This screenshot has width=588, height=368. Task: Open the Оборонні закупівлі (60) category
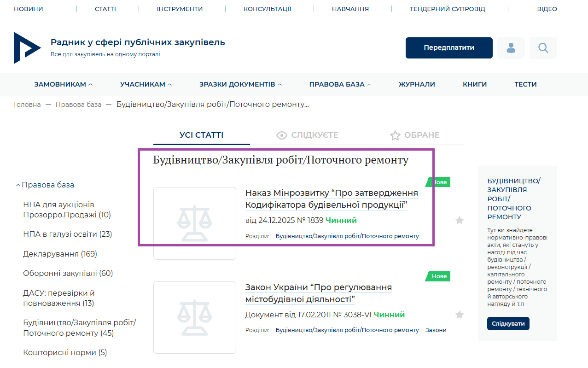point(68,274)
